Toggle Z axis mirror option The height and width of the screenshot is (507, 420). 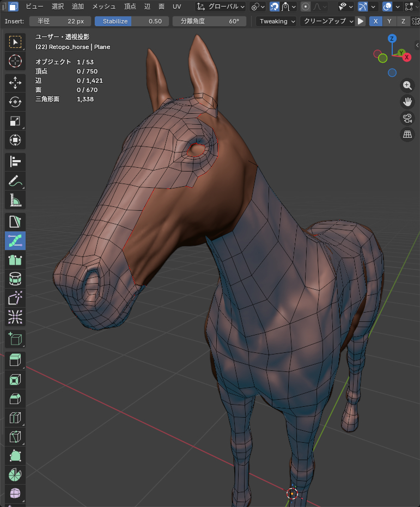click(x=403, y=21)
